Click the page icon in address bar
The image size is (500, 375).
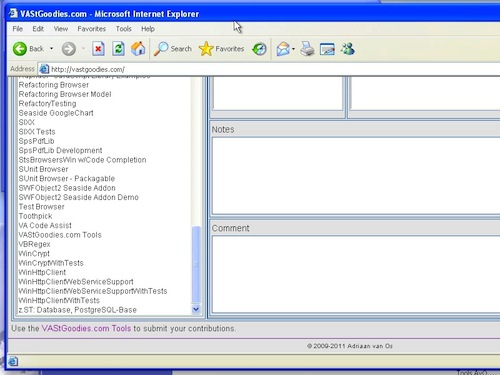point(44,69)
